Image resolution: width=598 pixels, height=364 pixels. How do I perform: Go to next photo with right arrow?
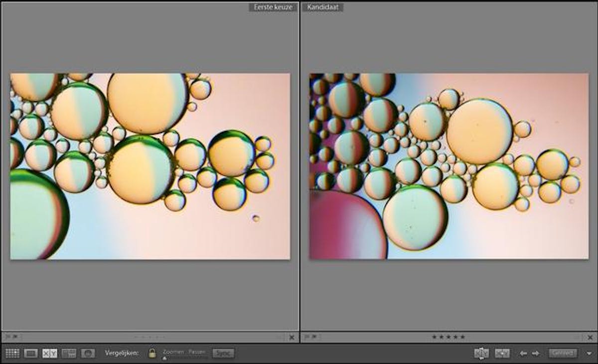click(x=536, y=353)
